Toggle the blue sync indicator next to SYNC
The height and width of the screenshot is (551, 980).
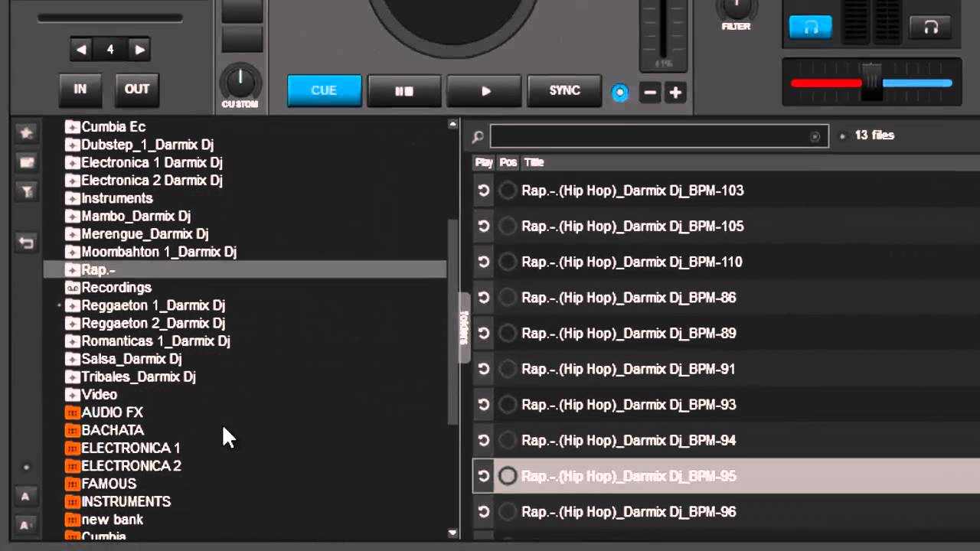619,92
